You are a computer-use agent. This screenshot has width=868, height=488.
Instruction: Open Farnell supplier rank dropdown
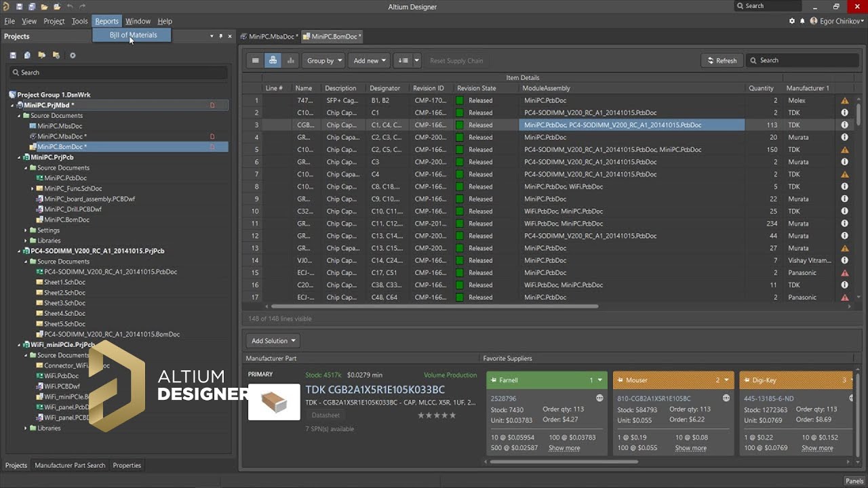click(599, 380)
